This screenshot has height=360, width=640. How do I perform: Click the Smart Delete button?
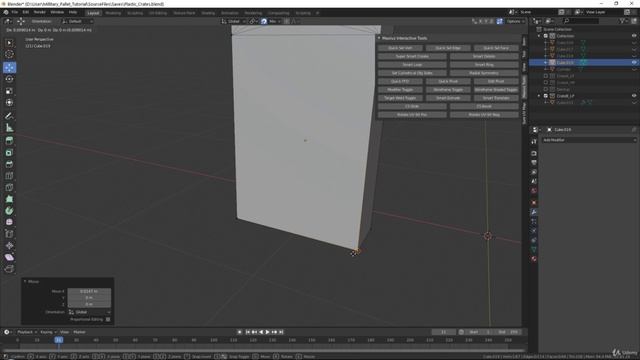pos(484,56)
